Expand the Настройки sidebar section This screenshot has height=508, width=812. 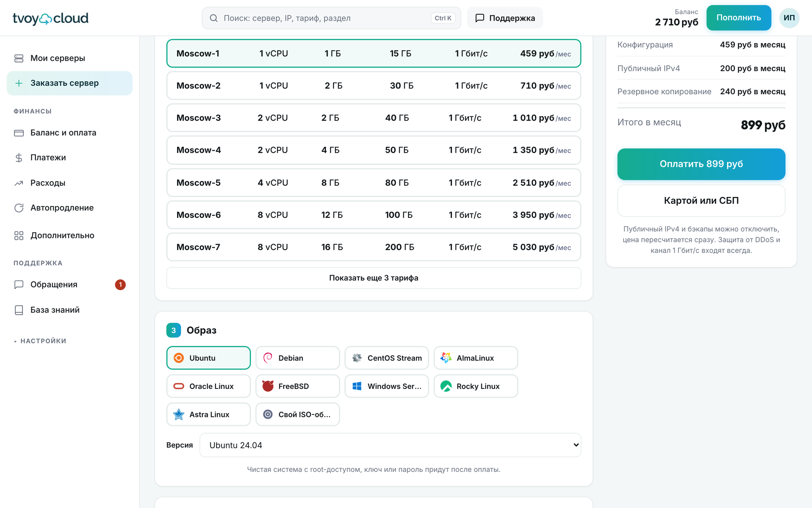[x=40, y=341]
